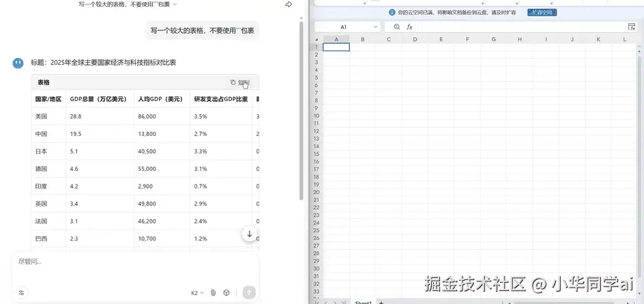Select column D header
Viewport: 644px width, 304px height.
[x=415, y=40]
